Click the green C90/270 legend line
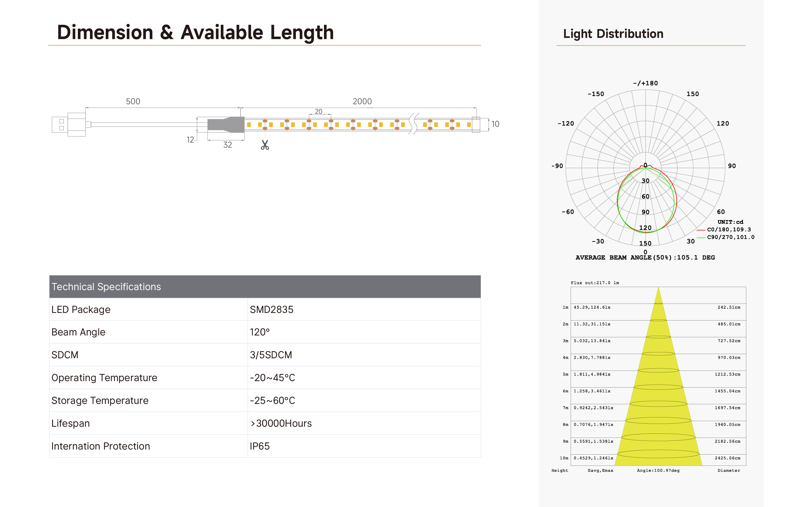 (x=700, y=238)
